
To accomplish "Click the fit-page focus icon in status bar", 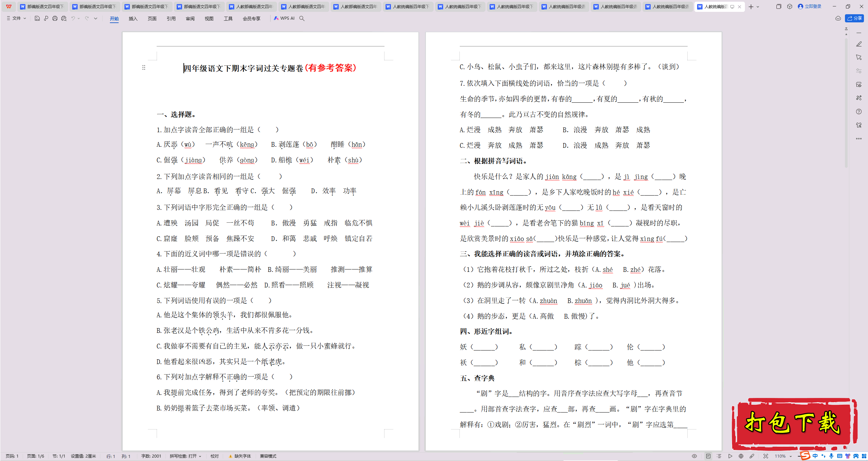I will (766, 456).
